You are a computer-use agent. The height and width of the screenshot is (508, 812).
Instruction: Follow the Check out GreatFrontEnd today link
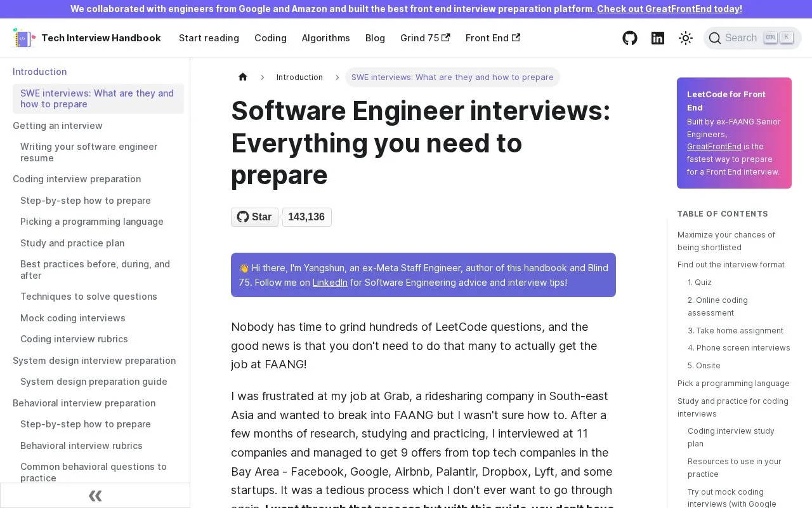tap(669, 9)
